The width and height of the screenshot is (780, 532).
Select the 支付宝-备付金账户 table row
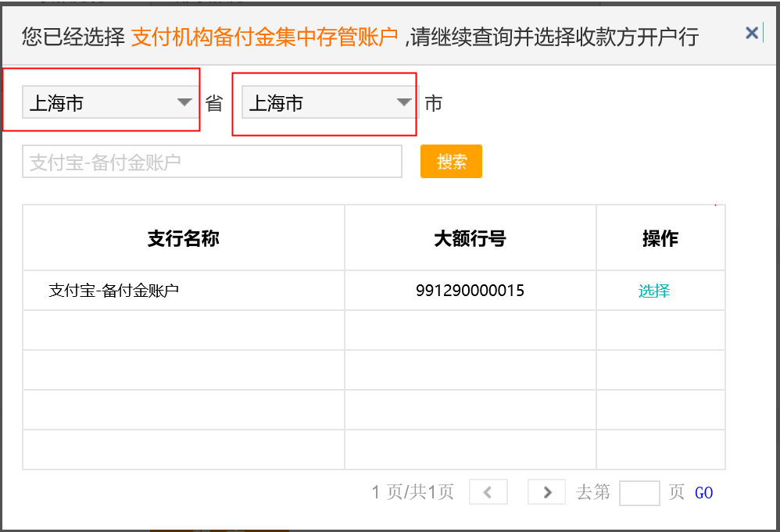pos(184,290)
